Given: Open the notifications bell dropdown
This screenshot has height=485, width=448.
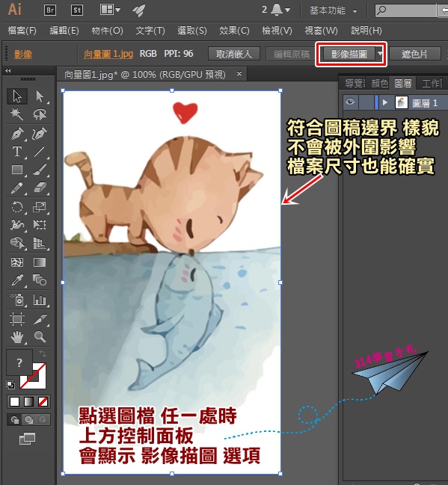Looking at the screenshot, I should (280, 10).
